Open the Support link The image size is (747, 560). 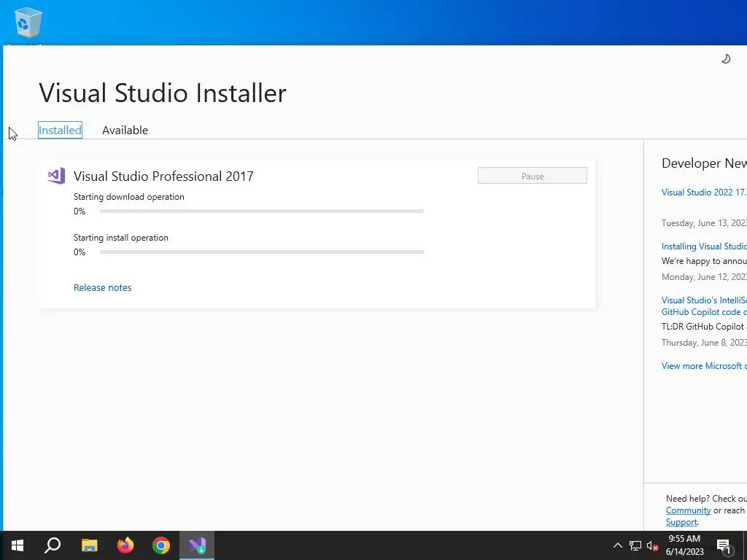tap(681, 522)
